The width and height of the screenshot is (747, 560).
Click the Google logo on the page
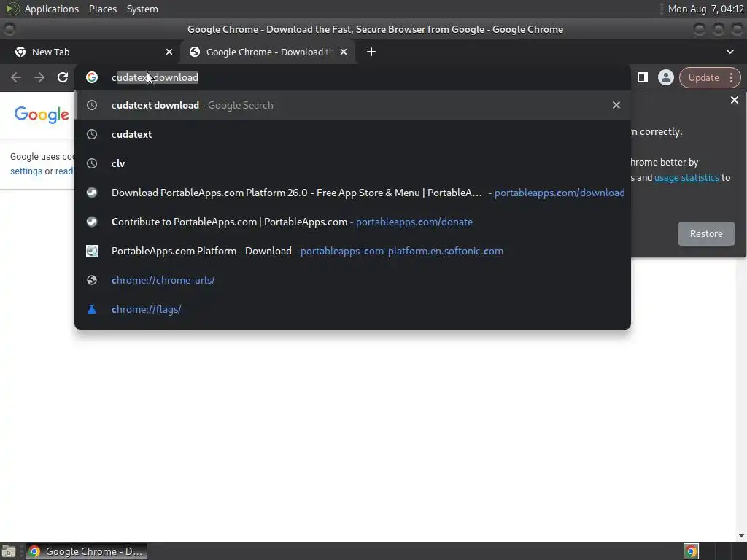[42, 114]
